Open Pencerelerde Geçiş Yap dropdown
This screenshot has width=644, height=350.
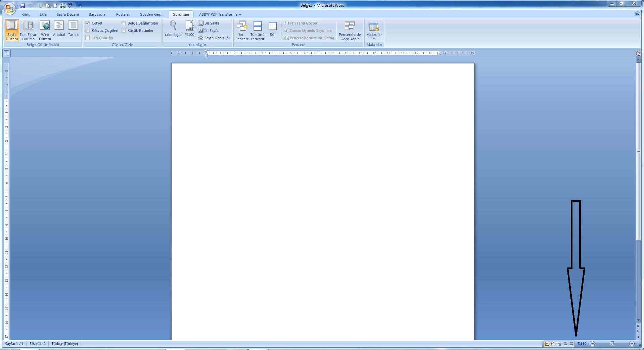[x=350, y=31]
